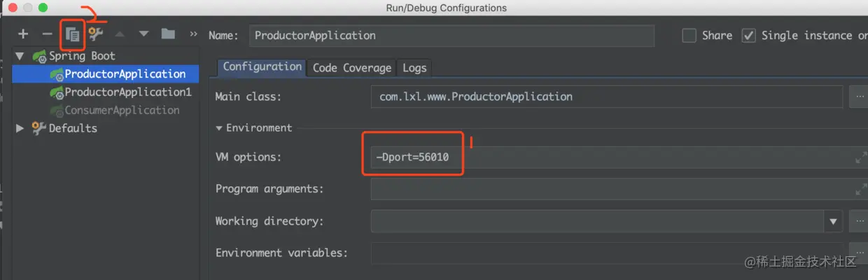Expand the Defaults tree node

click(x=20, y=128)
